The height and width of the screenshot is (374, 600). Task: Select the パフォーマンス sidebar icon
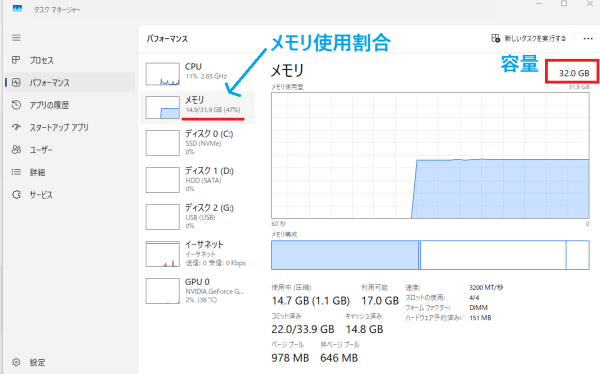pyautogui.click(x=16, y=82)
